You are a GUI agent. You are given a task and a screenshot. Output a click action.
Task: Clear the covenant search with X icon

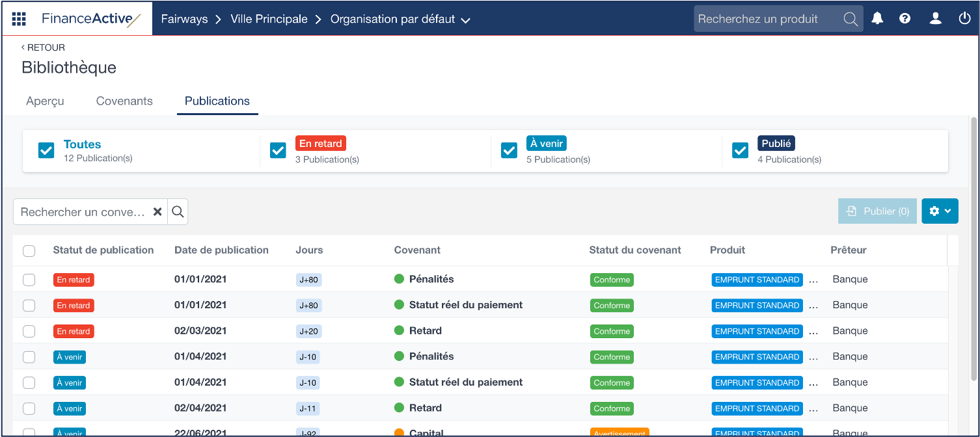(x=157, y=212)
